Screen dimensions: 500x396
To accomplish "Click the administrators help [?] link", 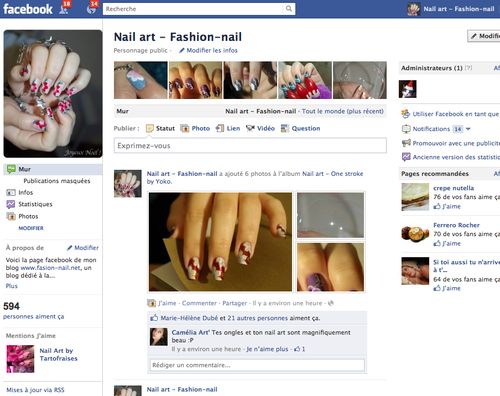I will (x=469, y=68).
